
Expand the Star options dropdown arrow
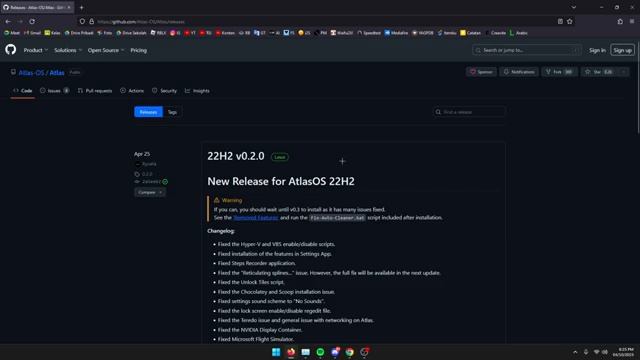coord(623,72)
